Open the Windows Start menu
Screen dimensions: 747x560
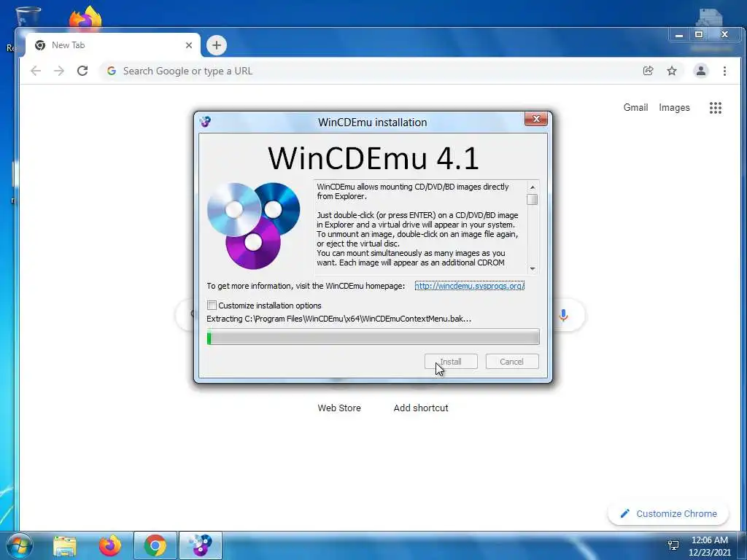pyautogui.click(x=20, y=545)
